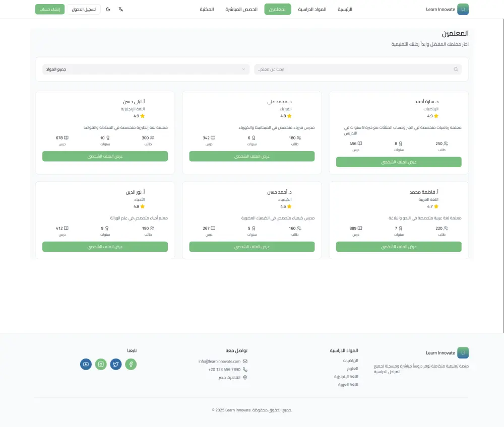Image resolution: width=504 pixels, height=427 pixels.
Task: Click the Twitter icon under تابعنا
Action: click(116, 364)
